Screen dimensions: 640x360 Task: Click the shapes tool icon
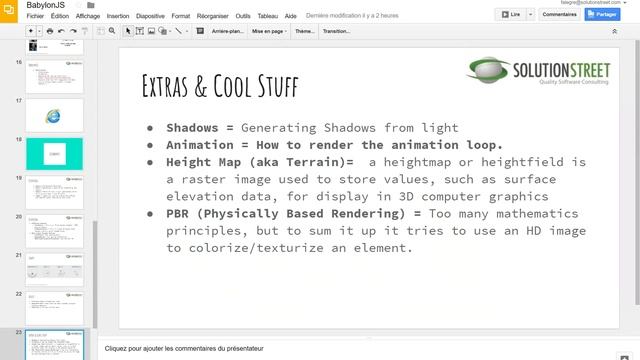pyautogui.click(x=162, y=31)
